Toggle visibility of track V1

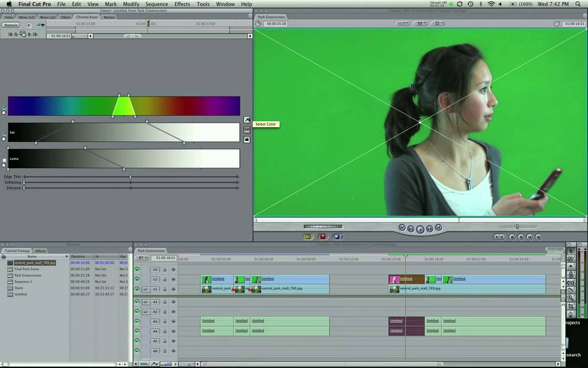coord(137,289)
